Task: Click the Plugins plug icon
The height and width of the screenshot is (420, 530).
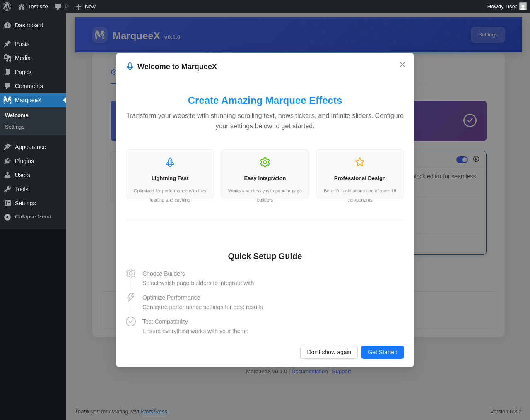Action: click(7, 161)
